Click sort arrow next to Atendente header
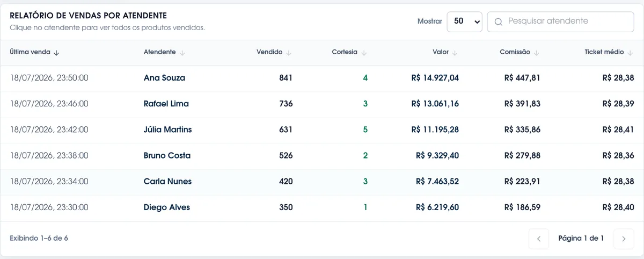Image resolution: width=644 pixels, height=259 pixels. 182,53
